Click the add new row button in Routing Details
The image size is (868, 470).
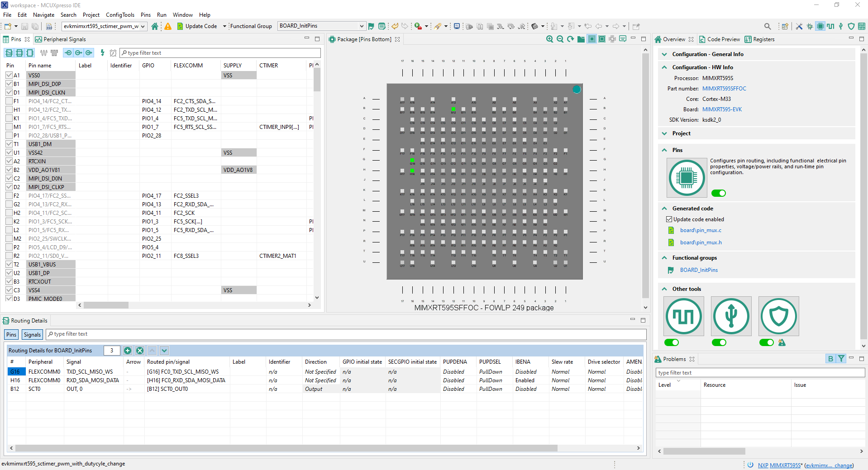[128, 351]
